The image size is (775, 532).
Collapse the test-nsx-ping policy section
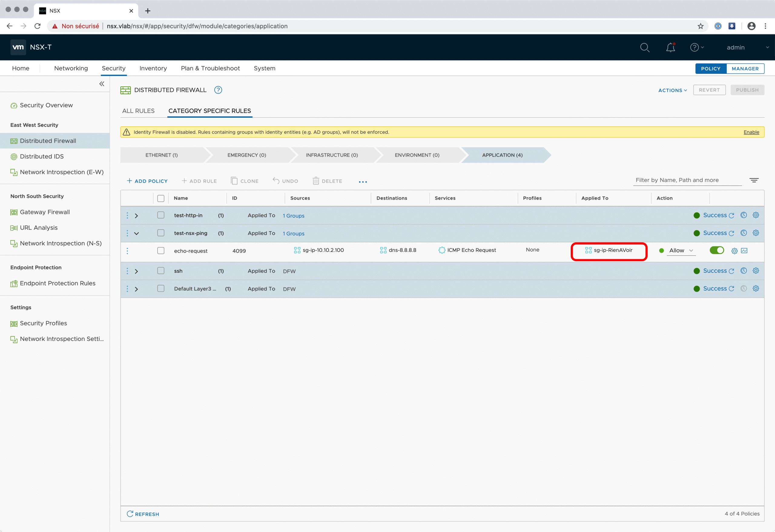pos(136,233)
